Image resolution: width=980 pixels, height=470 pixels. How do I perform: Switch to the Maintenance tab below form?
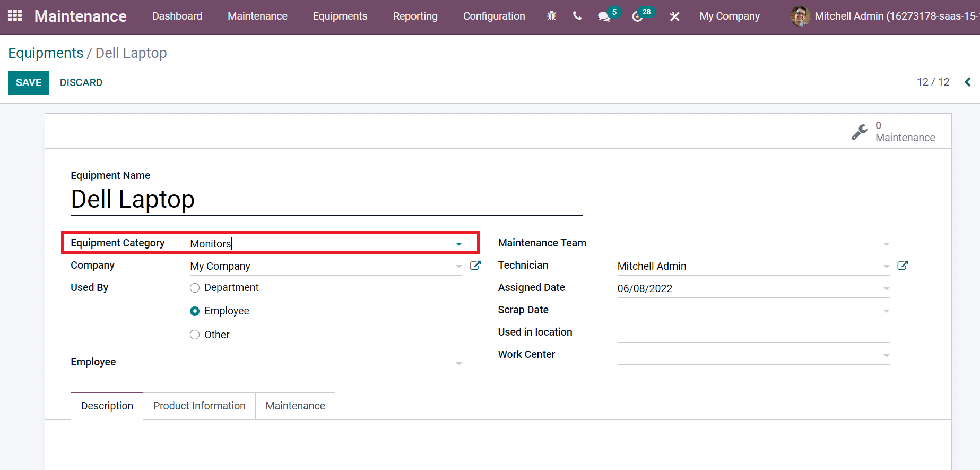(x=296, y=406)
